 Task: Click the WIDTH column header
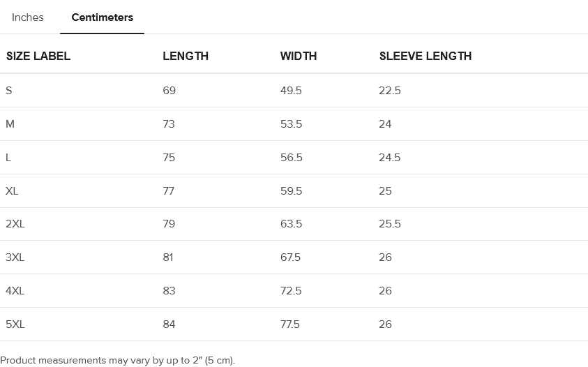coord(299,56)
